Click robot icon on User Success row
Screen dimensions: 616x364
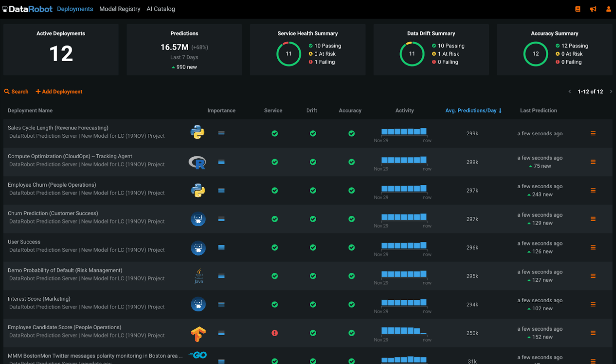pyautogui.click(x=198, y=248)
